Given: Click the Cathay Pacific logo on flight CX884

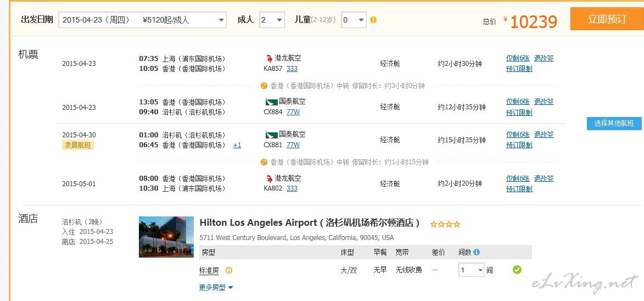Looking at the screenshot, I should 271,102.
